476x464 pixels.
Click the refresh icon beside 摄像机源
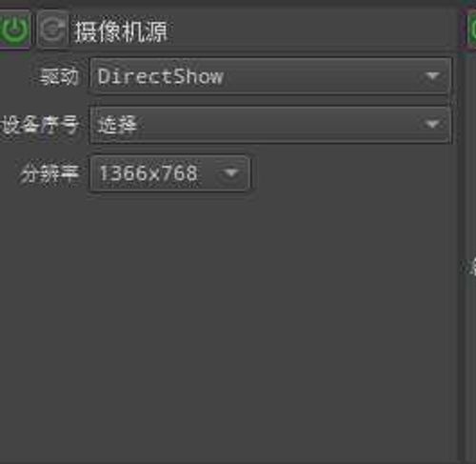coord(52,30)
